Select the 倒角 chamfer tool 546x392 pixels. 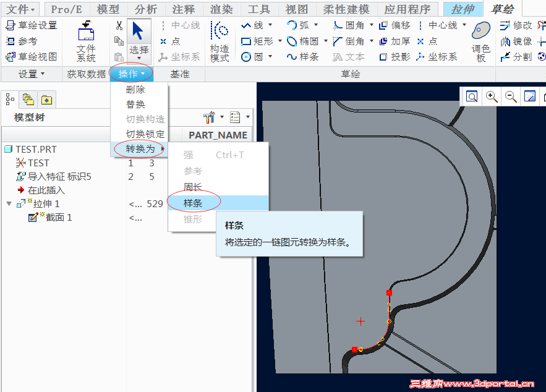[349, 41]
